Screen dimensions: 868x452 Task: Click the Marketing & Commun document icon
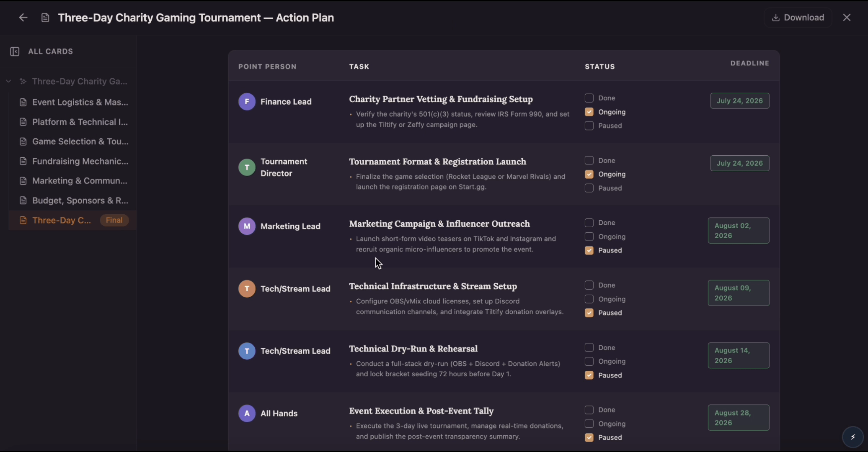tap(23, 181)
